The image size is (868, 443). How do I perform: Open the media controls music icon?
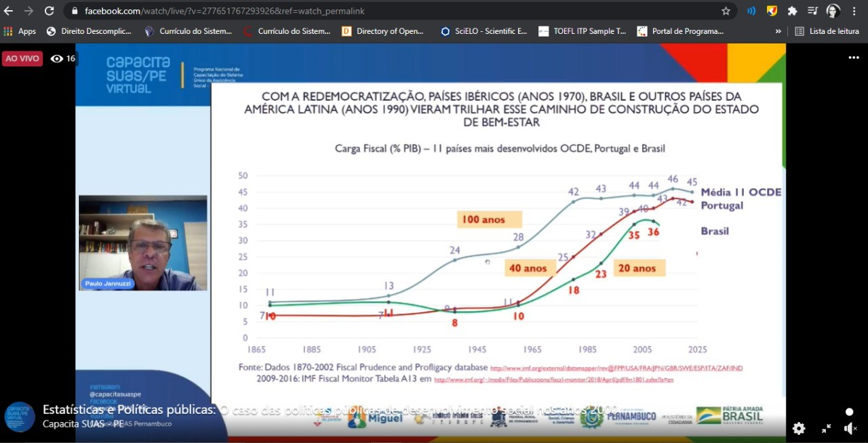pos(812,11)
